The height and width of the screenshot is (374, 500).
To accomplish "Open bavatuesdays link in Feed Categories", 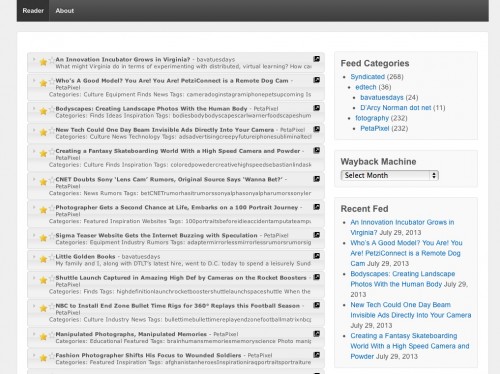I will (x=382, y=97).
